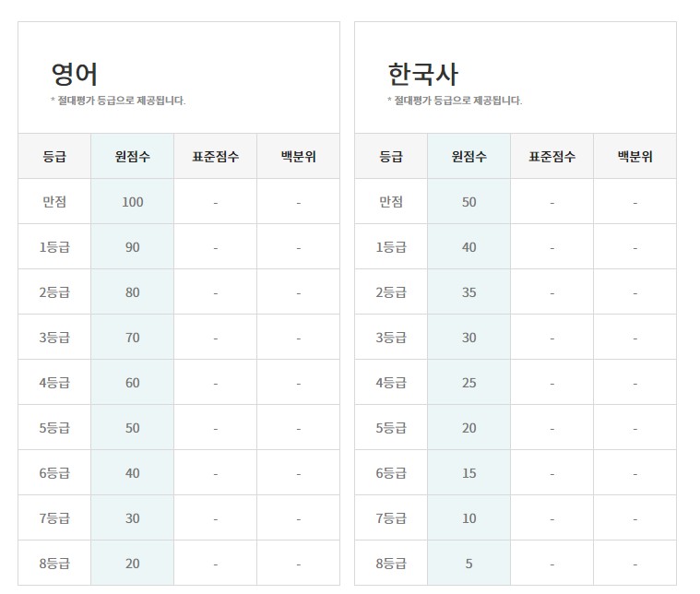Click 5등급 in the 영어 table
The height and width of the screenshot is (594, 700).
(x=54, y=428)
